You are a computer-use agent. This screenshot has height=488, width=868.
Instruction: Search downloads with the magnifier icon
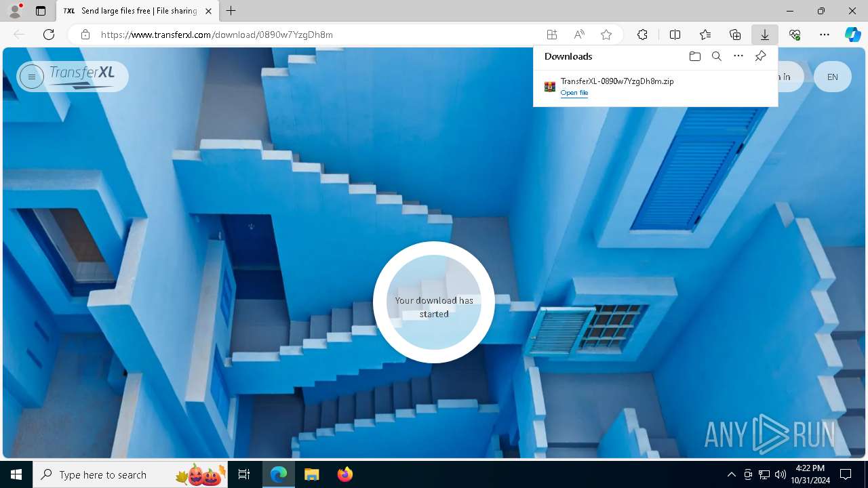click(x=716, y=56)
